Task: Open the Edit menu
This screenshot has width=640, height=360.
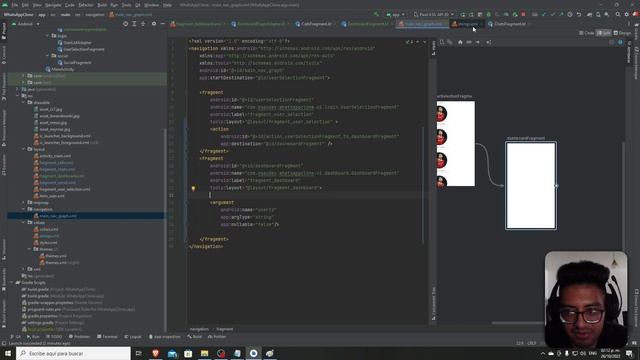Action: pos(25,5)
